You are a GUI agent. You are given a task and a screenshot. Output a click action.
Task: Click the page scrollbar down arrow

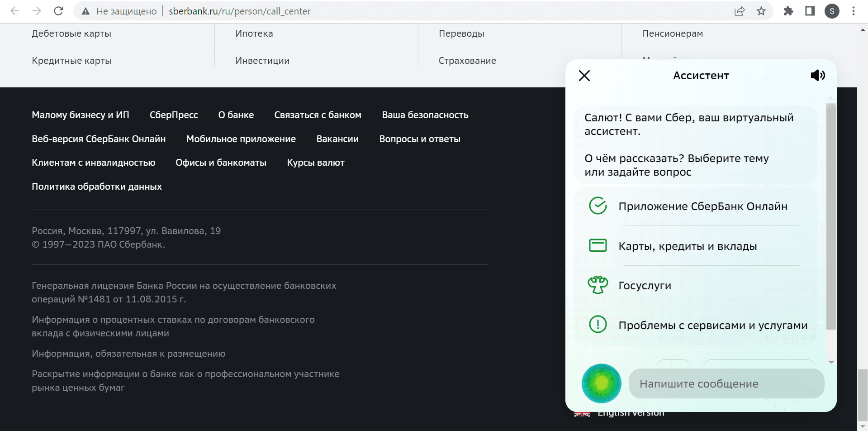(863, 426)
